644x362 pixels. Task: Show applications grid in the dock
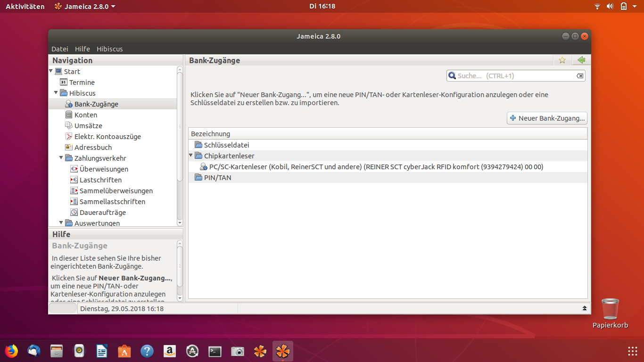click(x=633, y=351)
